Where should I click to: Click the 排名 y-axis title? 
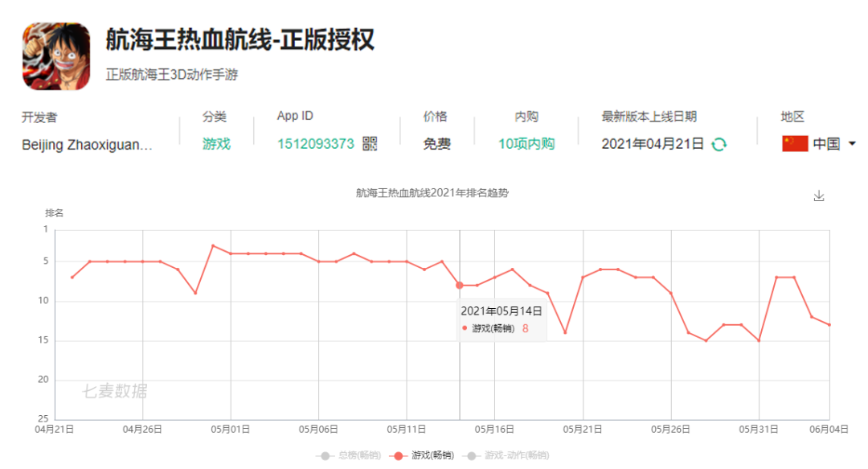point(55,213)
